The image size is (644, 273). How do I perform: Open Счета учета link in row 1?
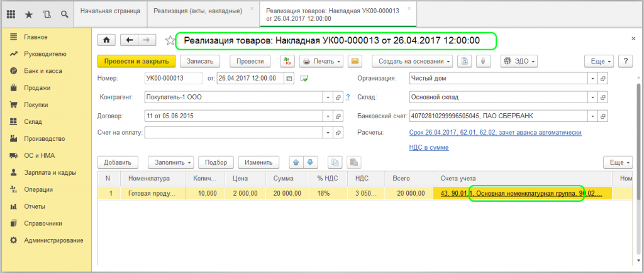[x=521, y=193]
